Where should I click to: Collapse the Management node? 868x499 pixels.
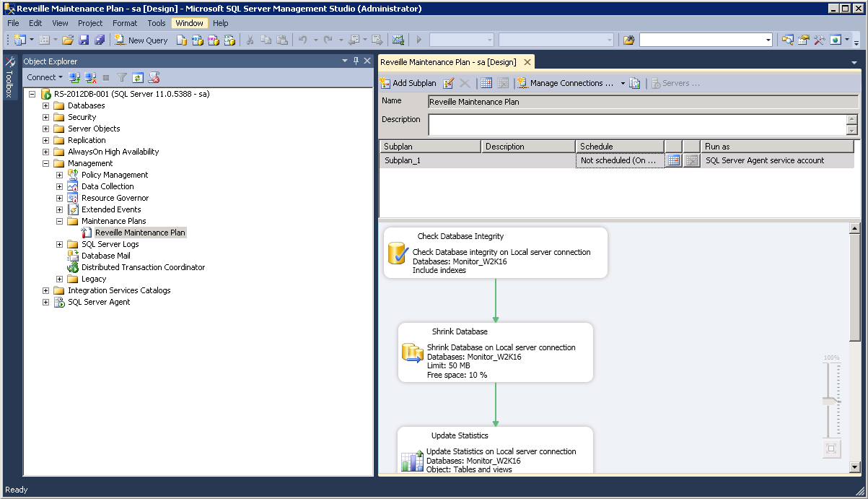(45, 163)
